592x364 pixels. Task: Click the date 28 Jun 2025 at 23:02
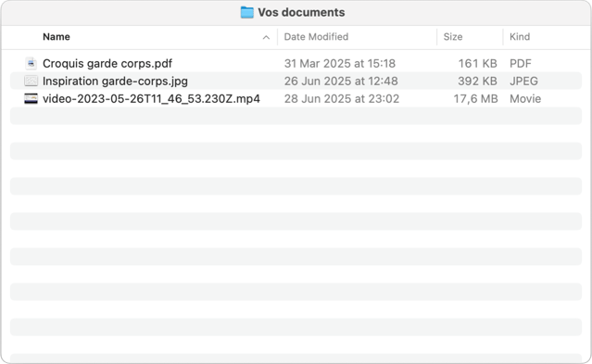(x=342, y=98)
